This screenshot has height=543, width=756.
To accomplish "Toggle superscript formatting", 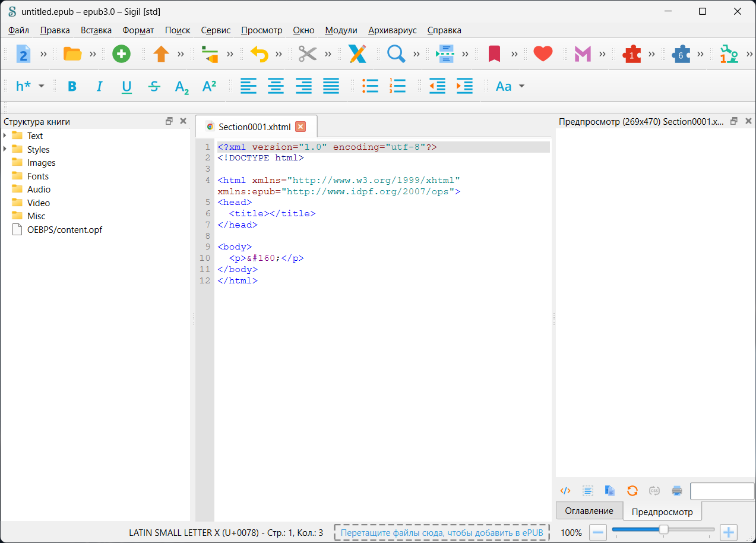I will 209,86.
